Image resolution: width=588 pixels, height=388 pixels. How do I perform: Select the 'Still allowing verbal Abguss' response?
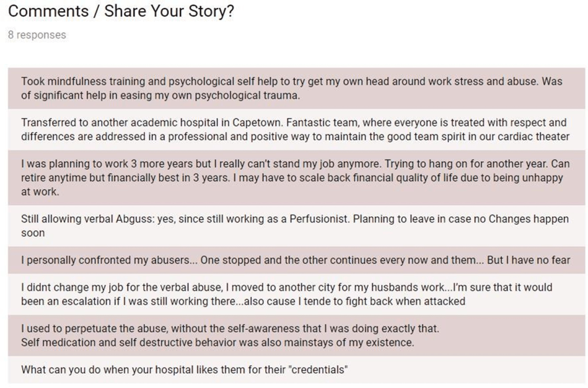(294, 226)
